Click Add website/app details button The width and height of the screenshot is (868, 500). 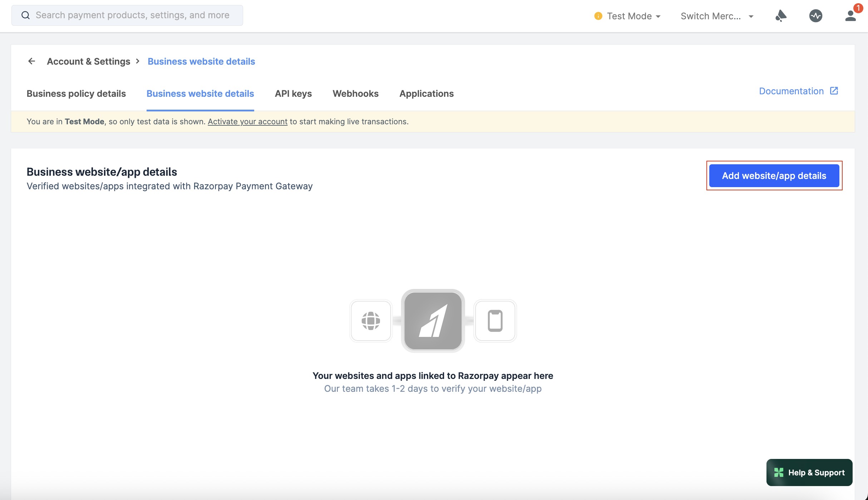click(774, 176)
